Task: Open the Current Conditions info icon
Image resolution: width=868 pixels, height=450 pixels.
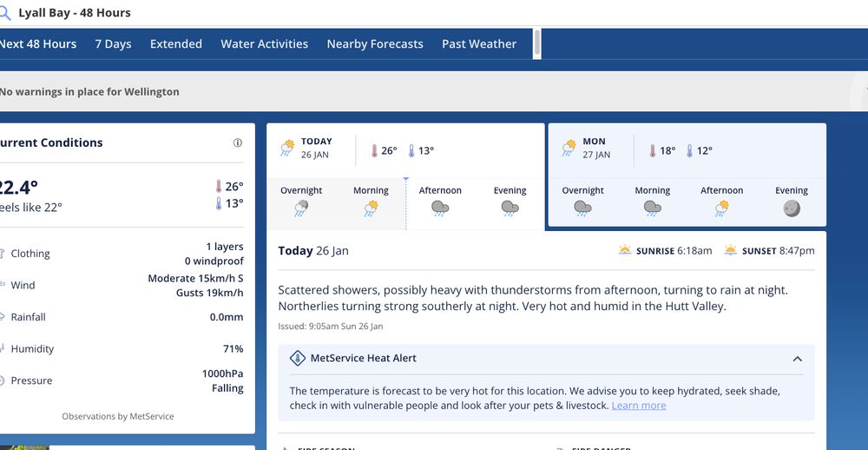Action: pos(238,143)
